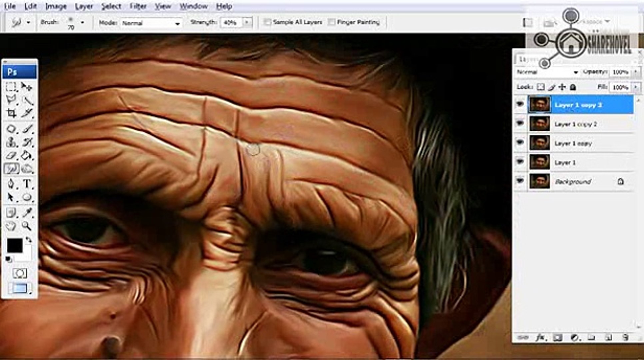
Task: Hide the Background layer eye icon
Action: (520, 181)
